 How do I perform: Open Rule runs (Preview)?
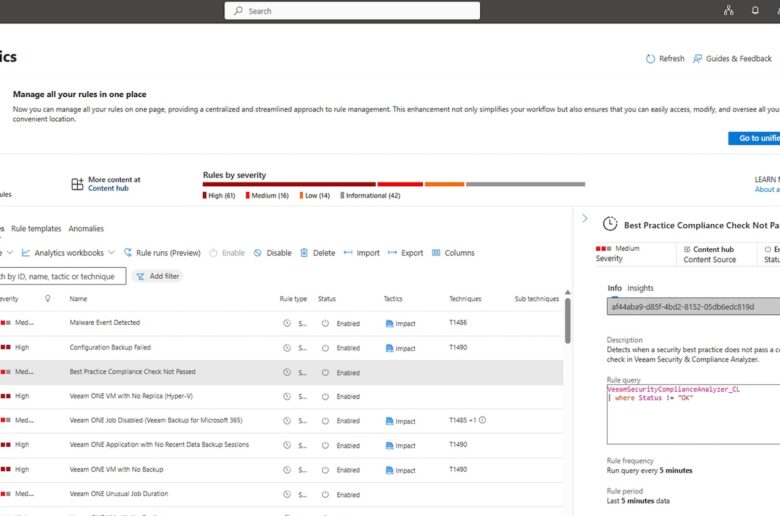click(162, 253)
